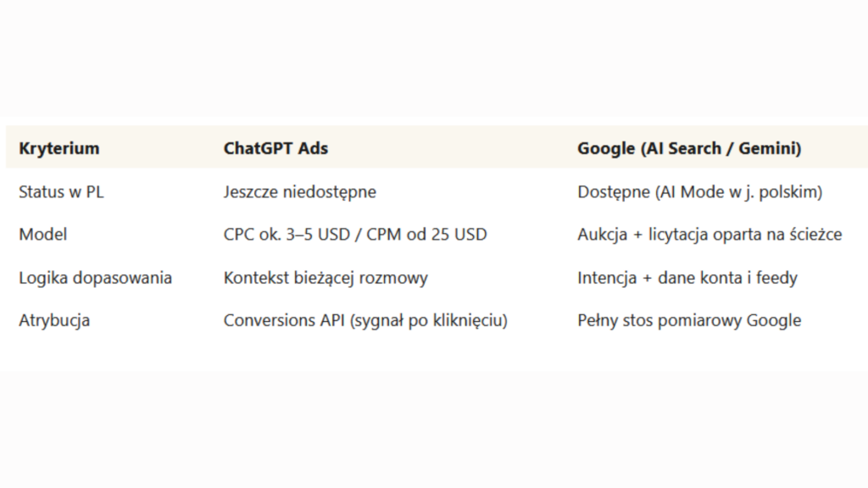The height and width of the screenshot is (488, 868).
Task: Click the Intencja + dane konta i feedy cell
Action: pos(687,278)
